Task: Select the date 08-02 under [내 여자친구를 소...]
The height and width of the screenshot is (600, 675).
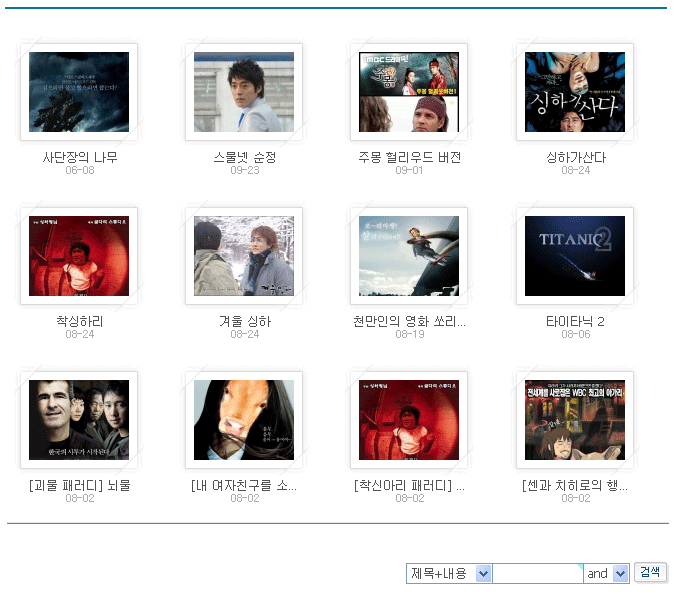Action: (x=245, y=498)
